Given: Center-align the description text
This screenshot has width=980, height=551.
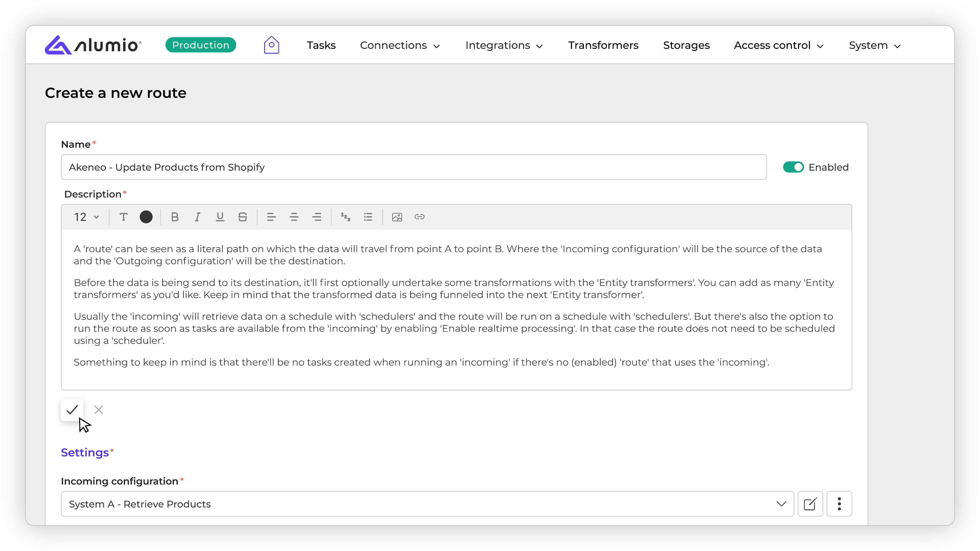Looking at the screenshot, I should pyautogui.click(x=294, y=217).
